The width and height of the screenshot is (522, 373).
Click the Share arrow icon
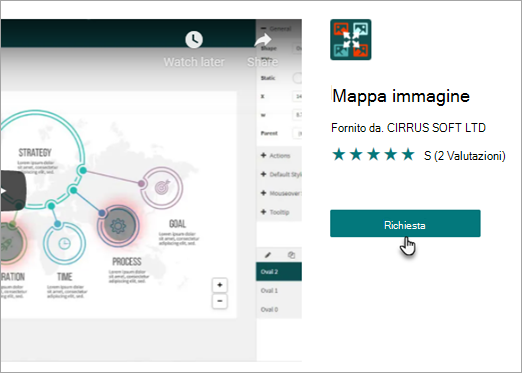(x=263, y=40)
